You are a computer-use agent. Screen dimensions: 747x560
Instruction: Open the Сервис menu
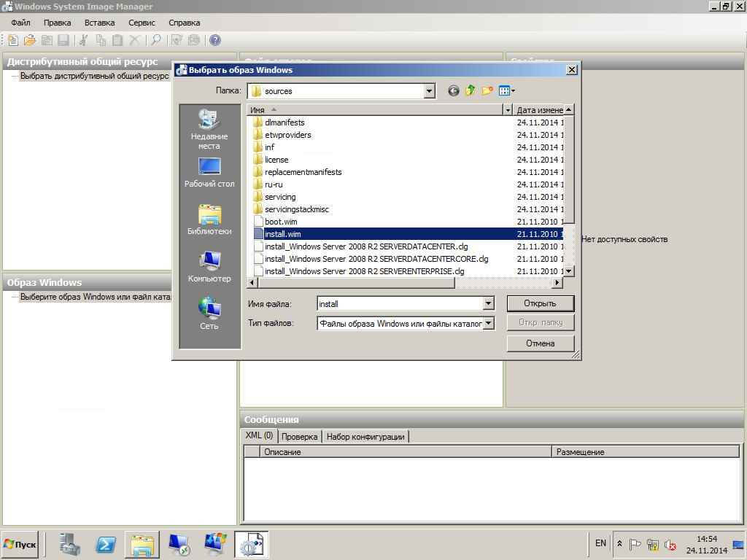142,23
